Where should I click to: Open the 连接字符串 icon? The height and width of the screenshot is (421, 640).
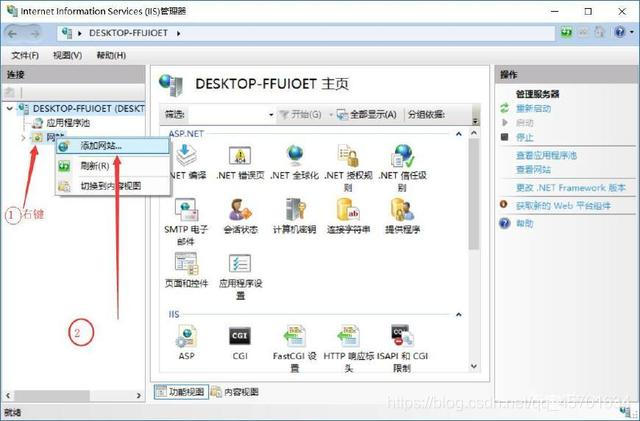pyautogui.click(x=348, y=209)
